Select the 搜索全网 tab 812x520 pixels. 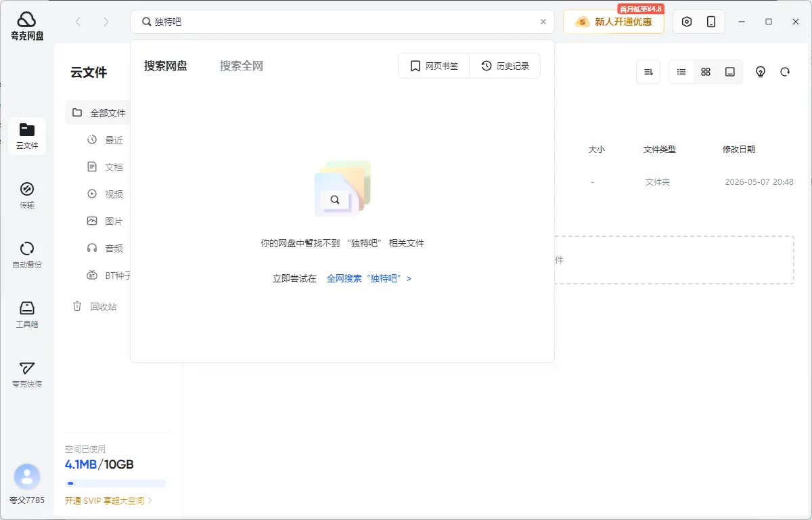point(242,66)
